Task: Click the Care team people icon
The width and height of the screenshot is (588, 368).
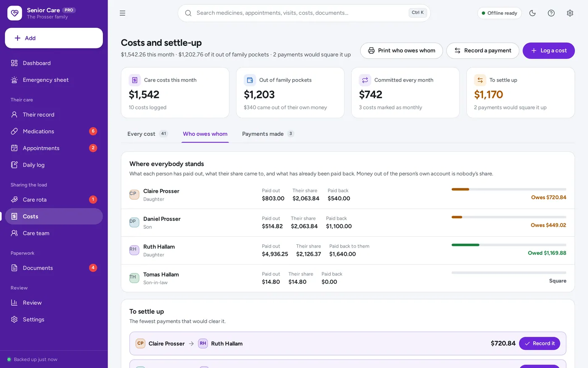Action: click(x=14, y=233)
